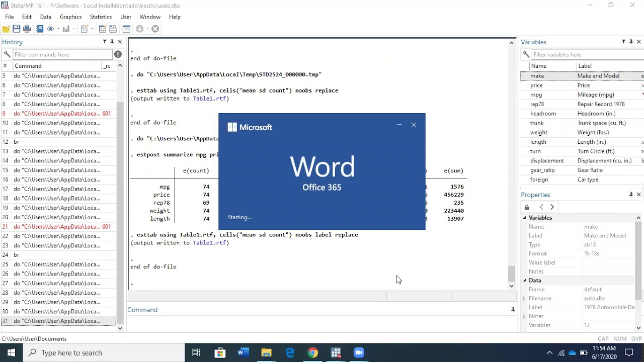Click the last Table1.rtf output link
The width and height of the screenshot is (644, 362).
[209, 243]
